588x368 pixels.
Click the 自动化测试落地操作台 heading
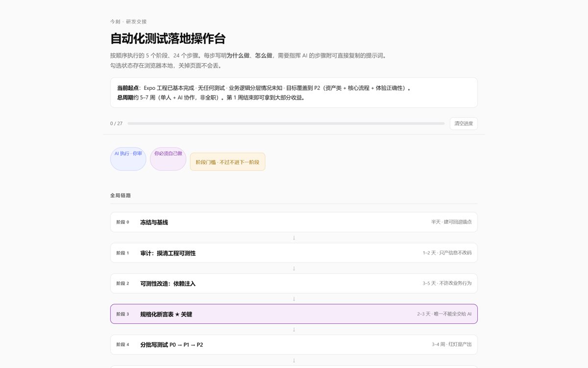[x=168, y=39]
